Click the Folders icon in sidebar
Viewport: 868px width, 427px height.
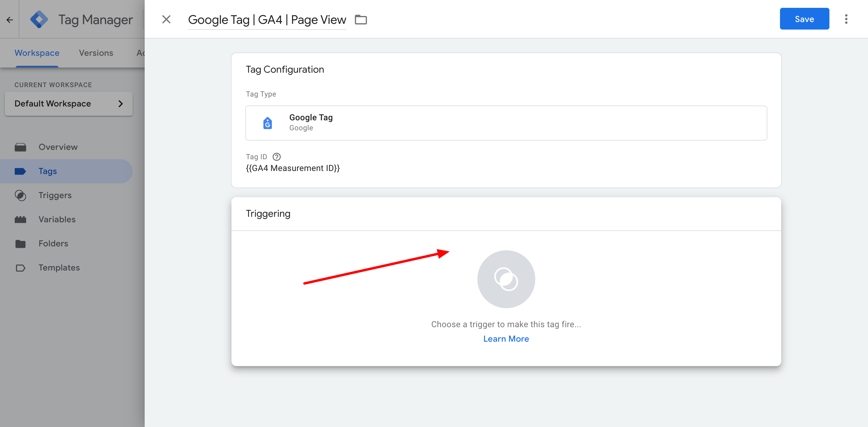(x=20, y=244)
